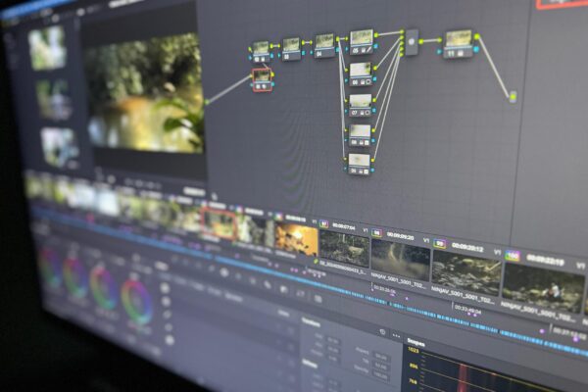The height and width of the screenshot is (392, 588).
Task: Open the top gallery still
Action: (46, 47)
